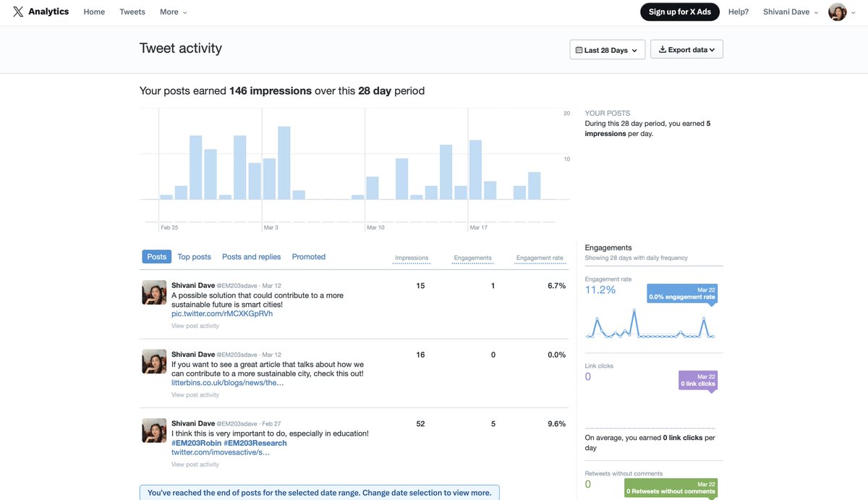Click 0 Retweets without comments tooltip
The width and height of the screenshot is (868, 500).
click(670, 488)
